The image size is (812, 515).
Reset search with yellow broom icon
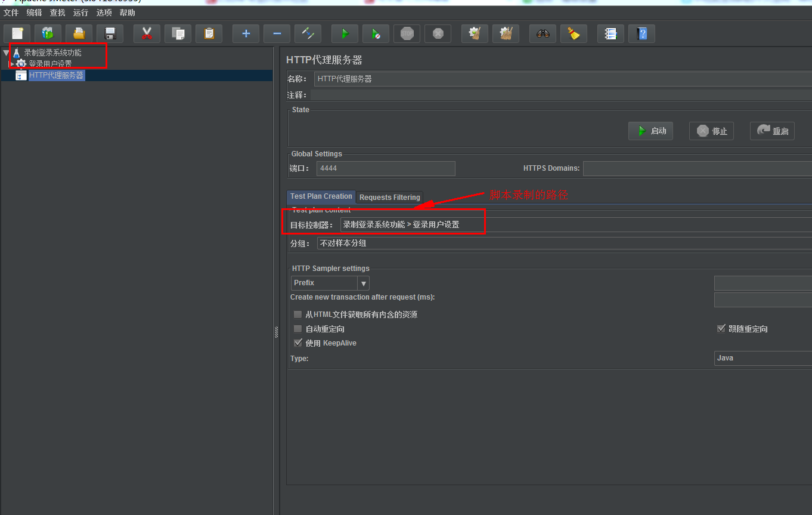pos(574,33)
